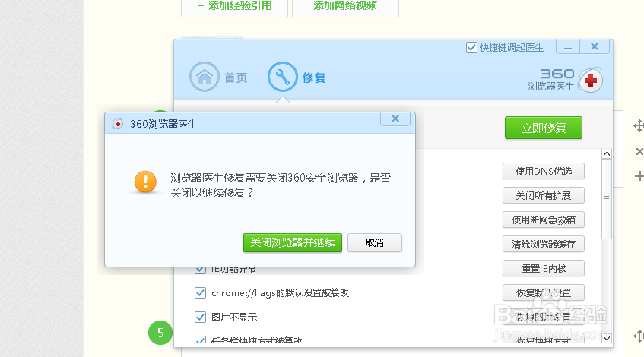Click the orange warning exclamation icon
Screen dimensions: 644x357
point(145,182)
